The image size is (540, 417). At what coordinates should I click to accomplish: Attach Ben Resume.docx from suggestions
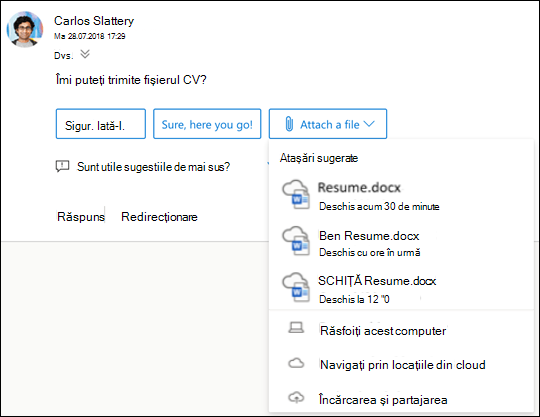click(x=401, y=242)
